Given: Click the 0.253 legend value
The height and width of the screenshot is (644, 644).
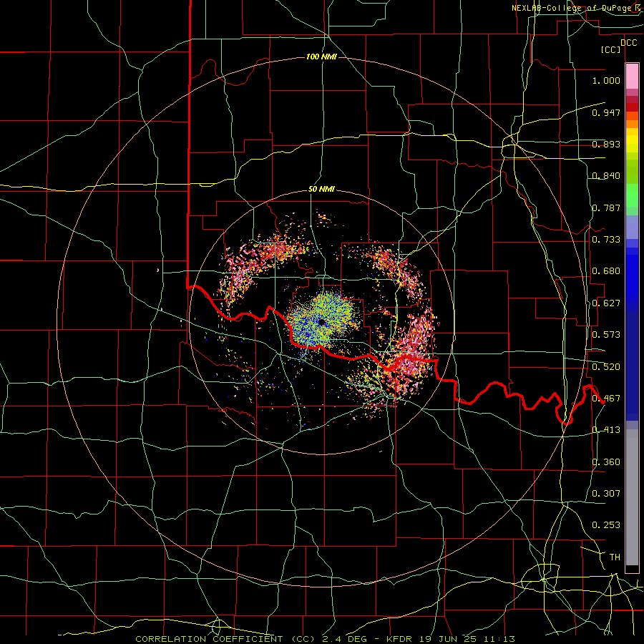Looking at the screenshot, I should point(606,525).
